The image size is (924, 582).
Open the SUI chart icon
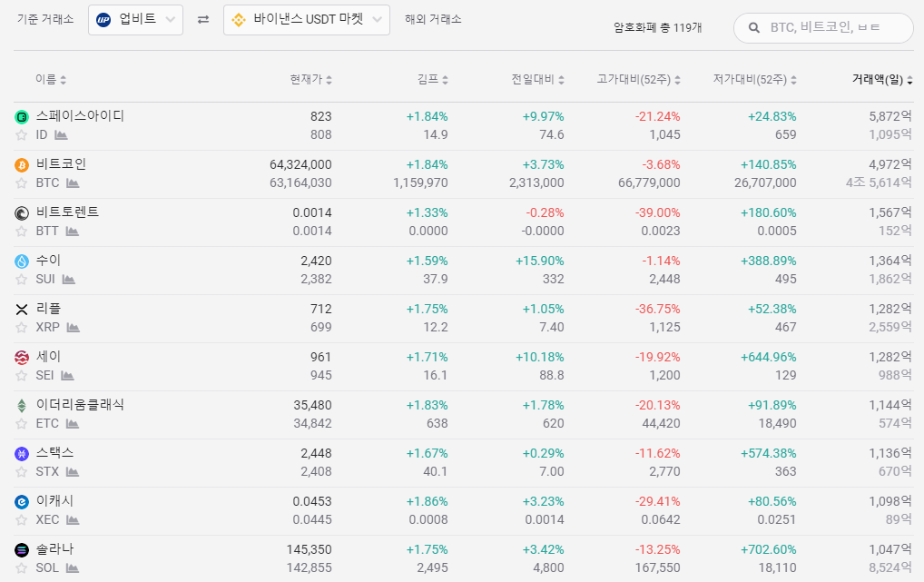click(68, 280)
